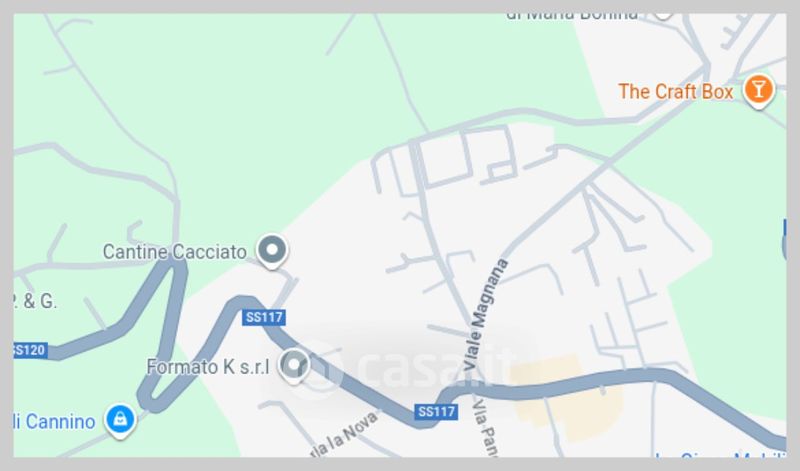Viewport: 800px width, 471px height.
Task: Click the Formato K s.r.l label
Action: 208,367
